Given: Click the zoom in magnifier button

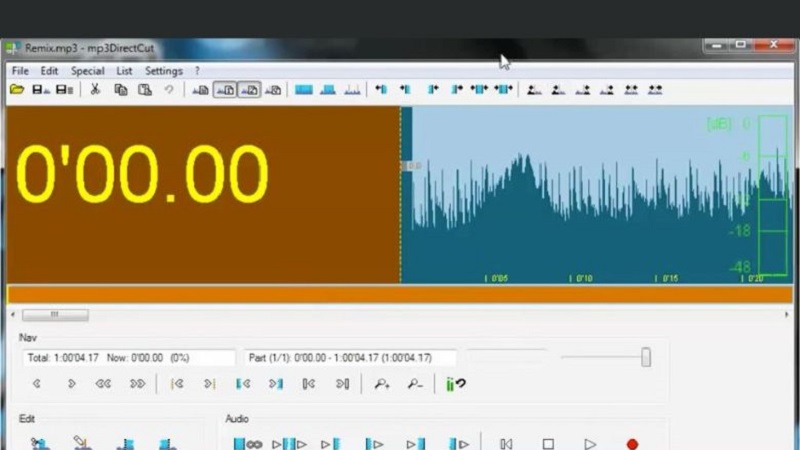Looking at the screenshot, I should (x=382, y=383).
